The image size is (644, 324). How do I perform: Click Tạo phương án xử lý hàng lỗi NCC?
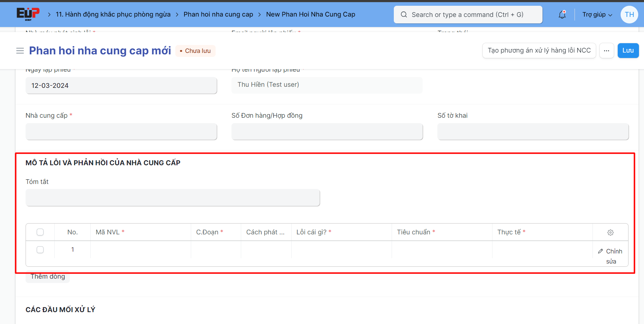click(x=539, y=51)
